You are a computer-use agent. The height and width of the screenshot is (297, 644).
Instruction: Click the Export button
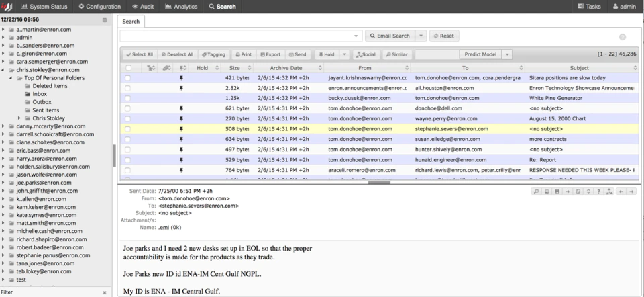270,54
